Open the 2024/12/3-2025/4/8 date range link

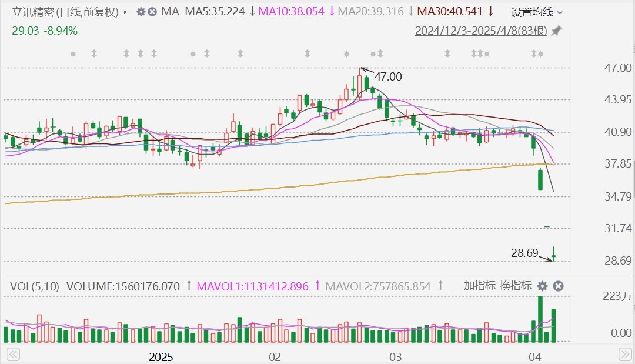pos(481,31)
